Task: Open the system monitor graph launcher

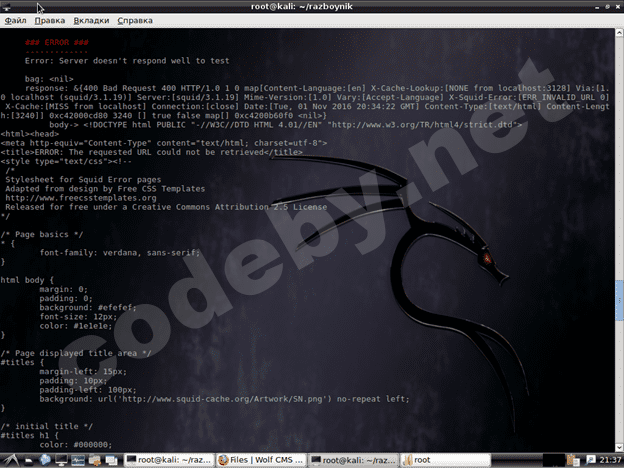Action: (x=78, y=460)
